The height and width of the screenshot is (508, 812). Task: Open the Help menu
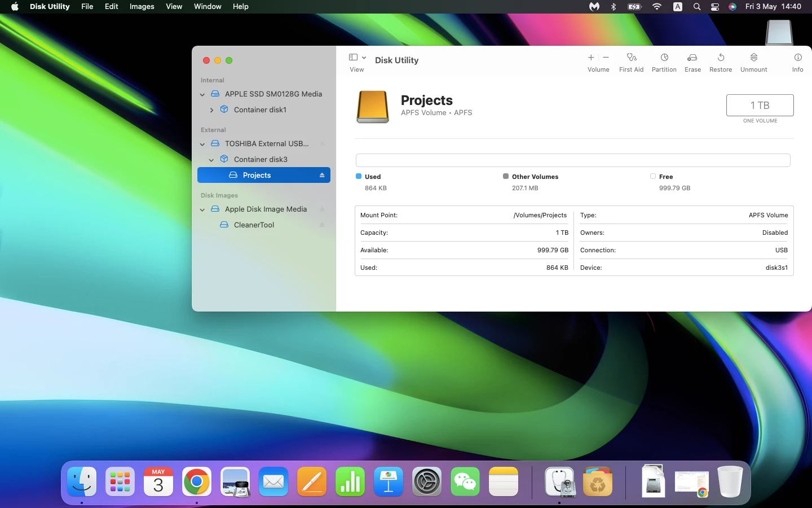(241, 7)
